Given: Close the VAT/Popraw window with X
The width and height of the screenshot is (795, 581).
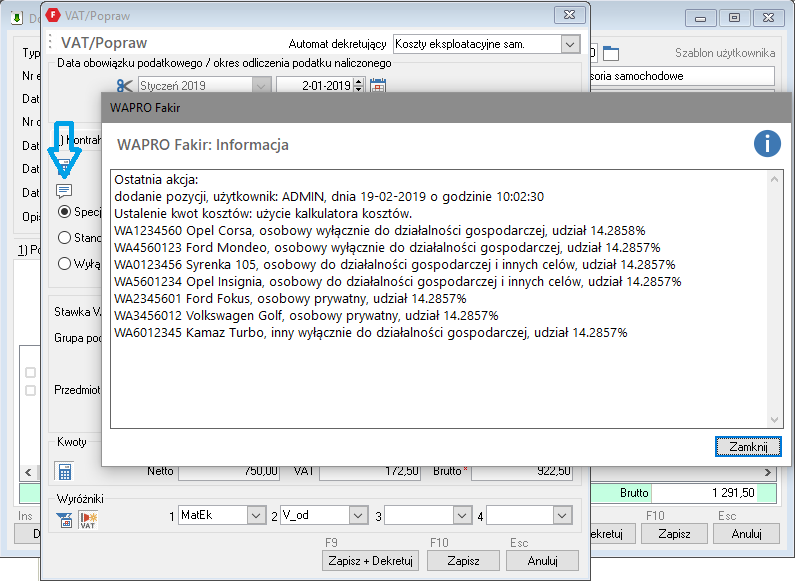Looking at the screenshot, I should click(570, 15).
